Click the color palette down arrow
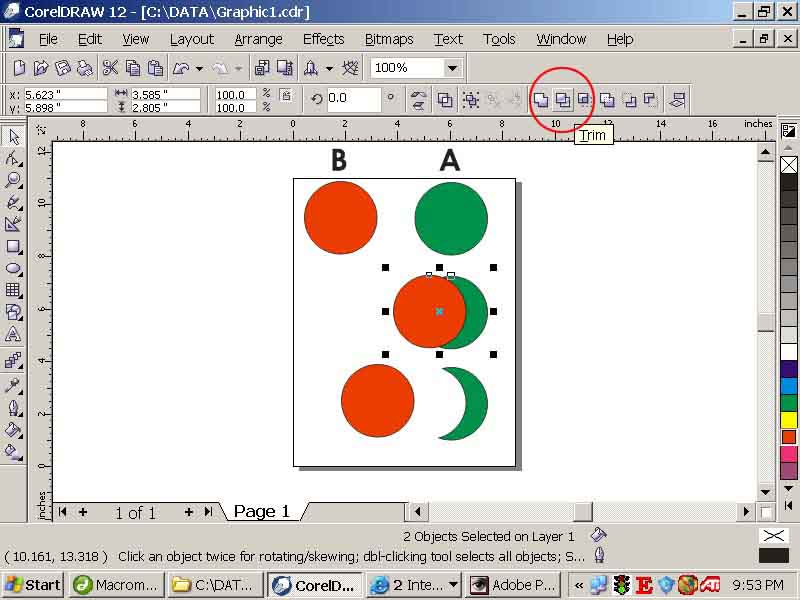 tap(788, 489)
